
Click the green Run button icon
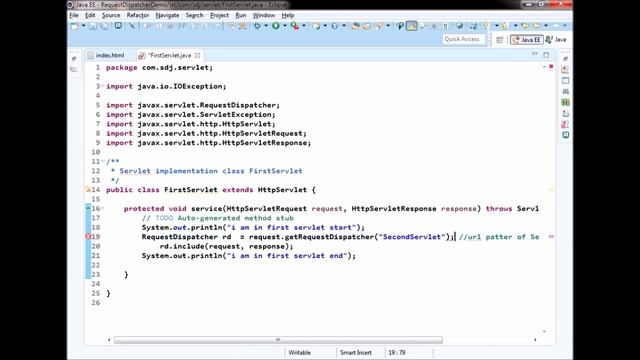click(276, 26)
